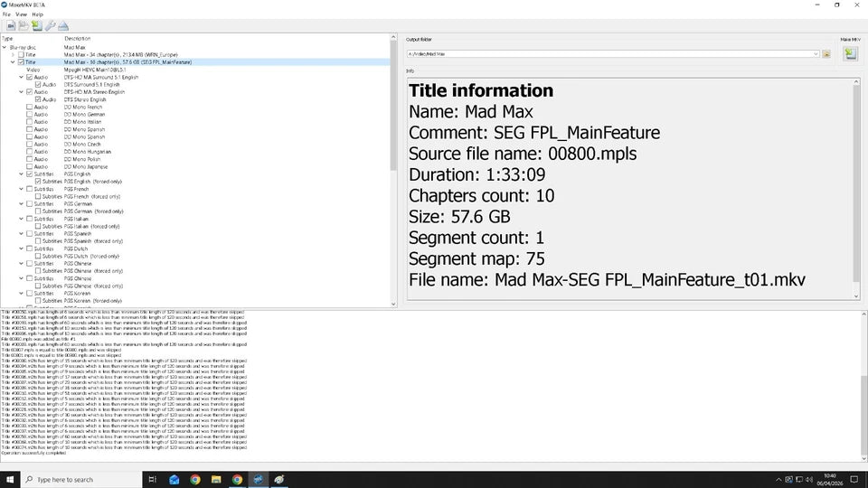
Task: Show hidden system tray icons
Action: click(x=778, y=479)
